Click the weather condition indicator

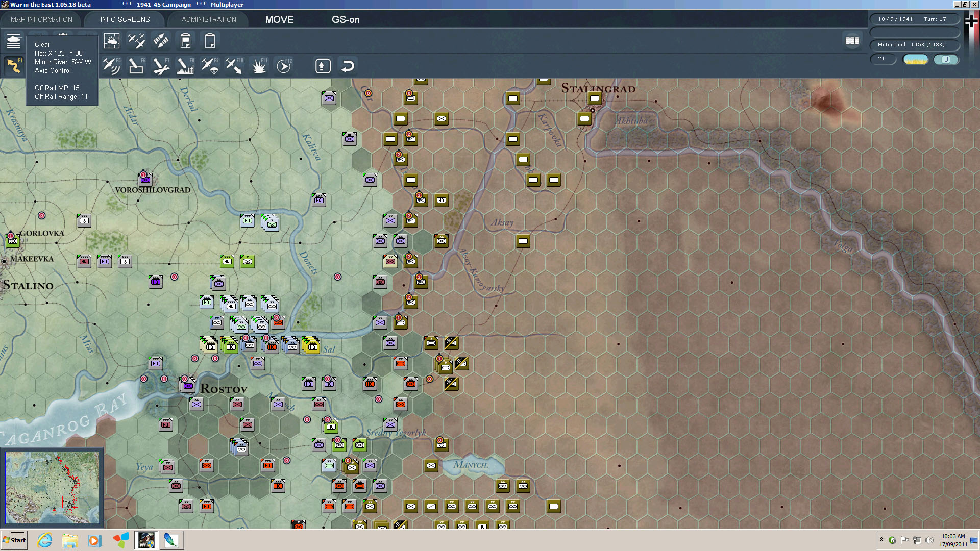(915, 59)
